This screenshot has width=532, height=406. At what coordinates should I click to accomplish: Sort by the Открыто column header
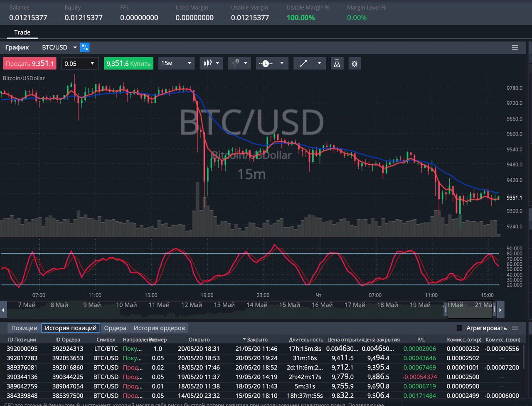click(199, 339)
